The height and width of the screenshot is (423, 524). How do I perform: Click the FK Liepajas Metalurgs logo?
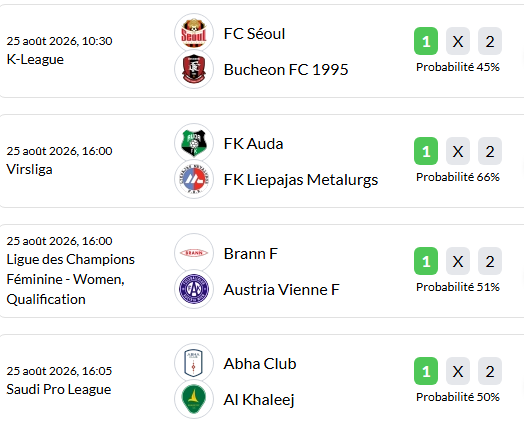coord(194,179)
